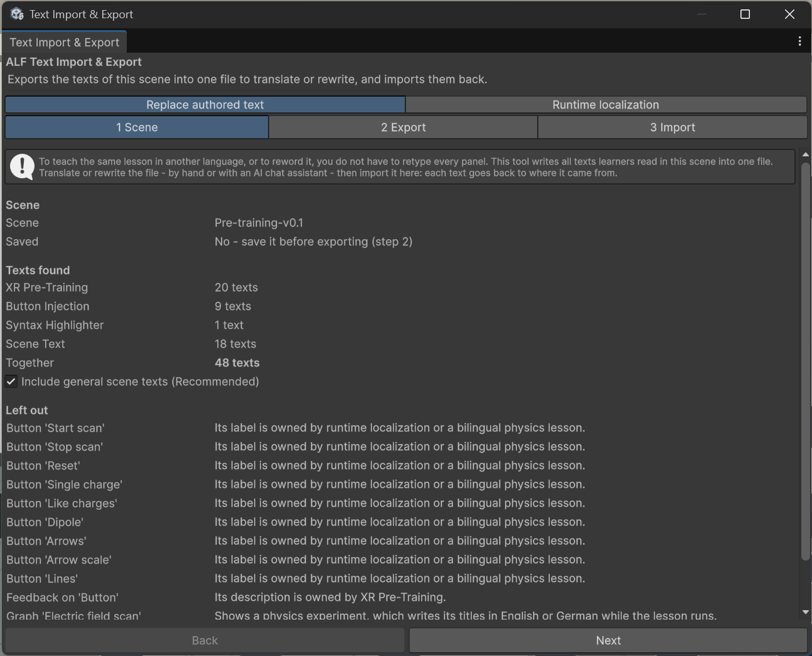Click '20 texts' count value

[x=236, y=288]
